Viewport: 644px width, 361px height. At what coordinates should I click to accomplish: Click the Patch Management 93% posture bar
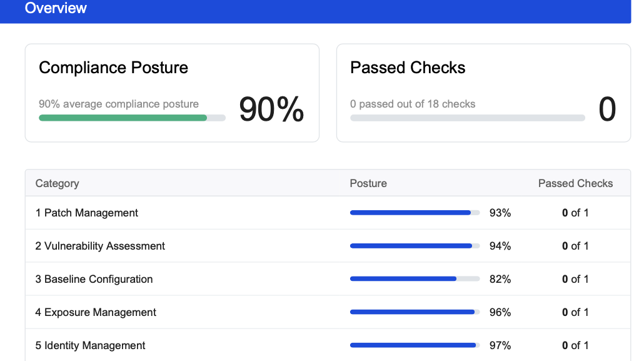(x=415, y=213)
